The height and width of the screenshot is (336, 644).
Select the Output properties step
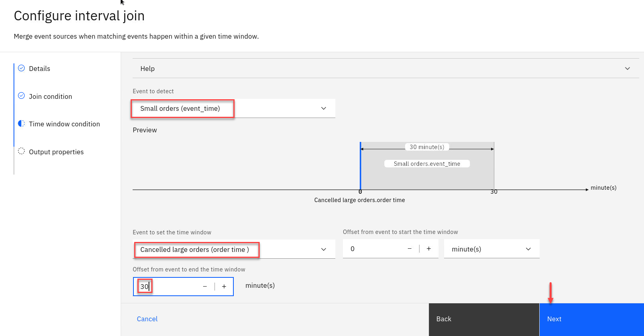[x=56, y=152]
